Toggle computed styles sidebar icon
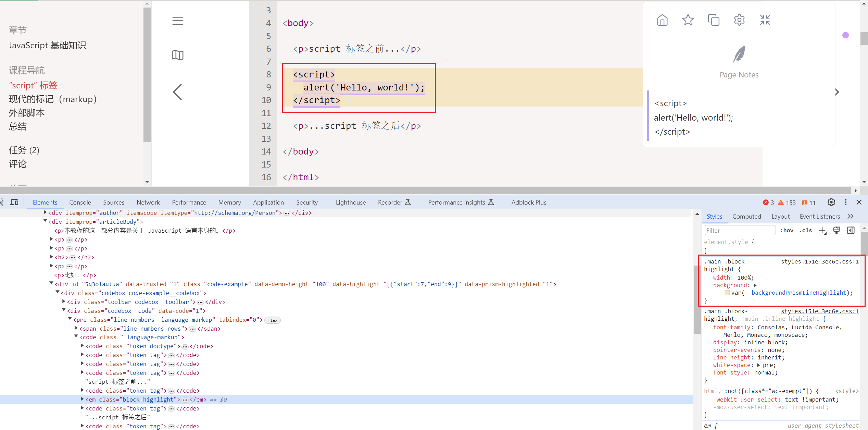868x430 pixels. (x=851, y=231)
